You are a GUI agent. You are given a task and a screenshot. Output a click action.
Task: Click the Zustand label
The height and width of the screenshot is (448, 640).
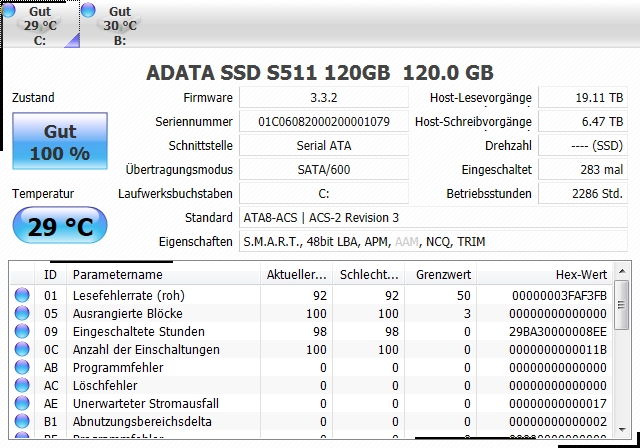[33, 98]
